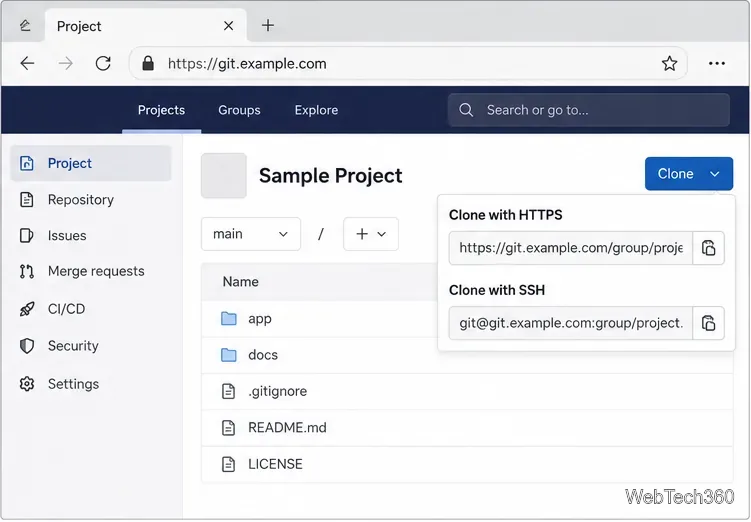Toggle the Clone dropdown arrow
This screenshot has width=751, height=522.
coord(715,174)
